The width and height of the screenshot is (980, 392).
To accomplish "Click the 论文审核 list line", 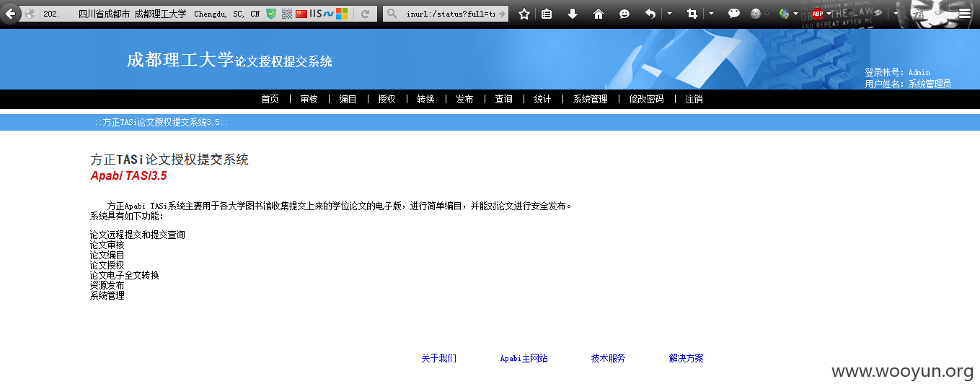I will click(x=107, y=245).
